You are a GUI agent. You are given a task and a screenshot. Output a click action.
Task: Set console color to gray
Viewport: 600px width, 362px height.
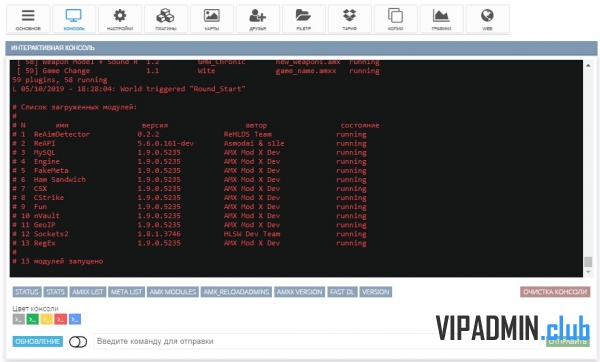pos(18,319)
